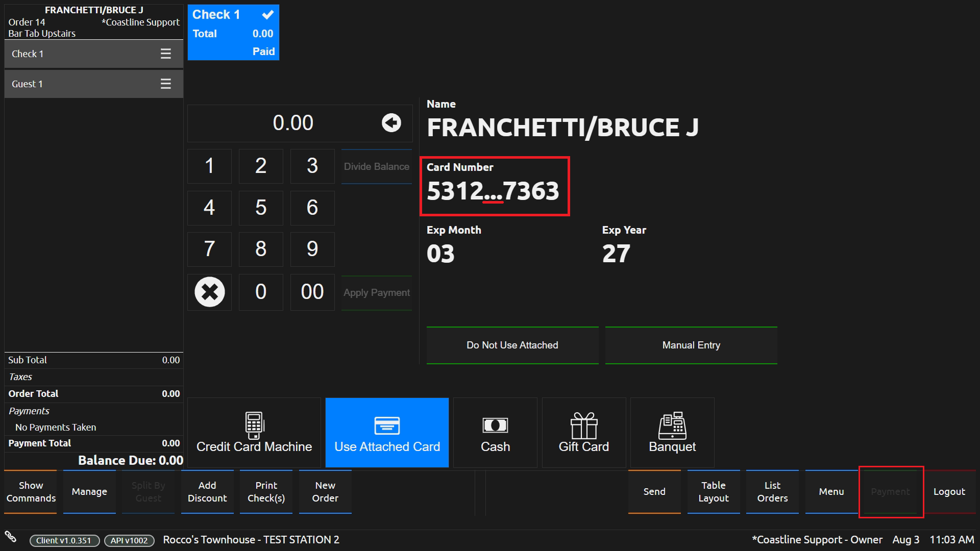Click the Do Not Use Attached button
Image resolution: width=980 pixels, height=551 pixels.
(512, 345)
